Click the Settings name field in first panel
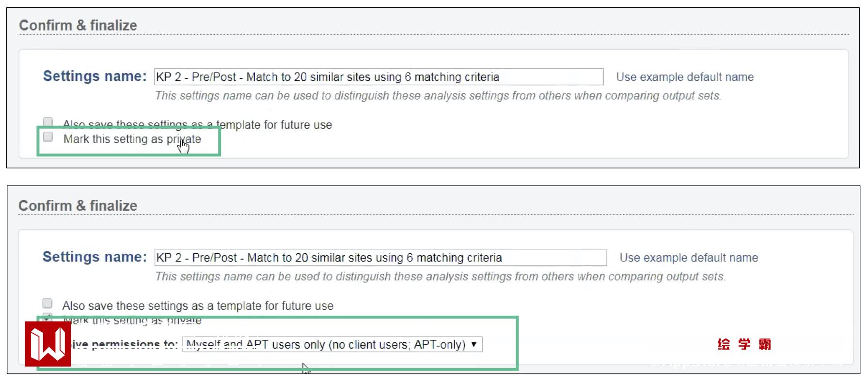 pyautogui.click(x=378, y=77)
